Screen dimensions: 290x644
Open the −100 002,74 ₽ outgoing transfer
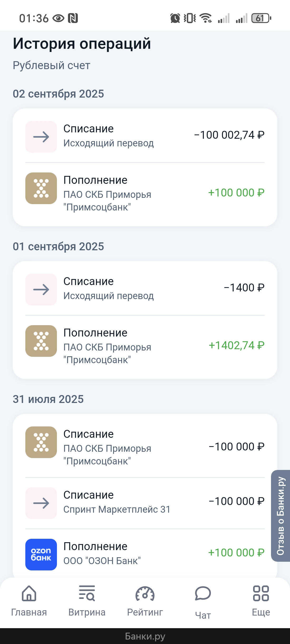145,136
